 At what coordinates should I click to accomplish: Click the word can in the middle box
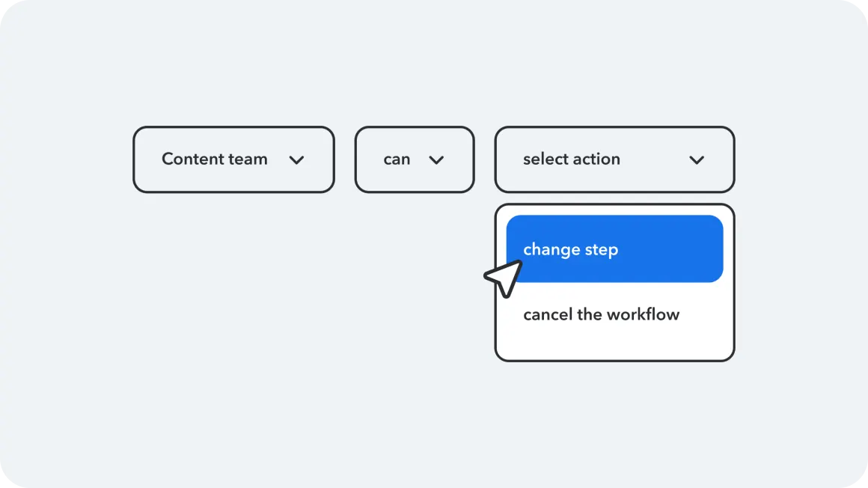pos(397,159)
